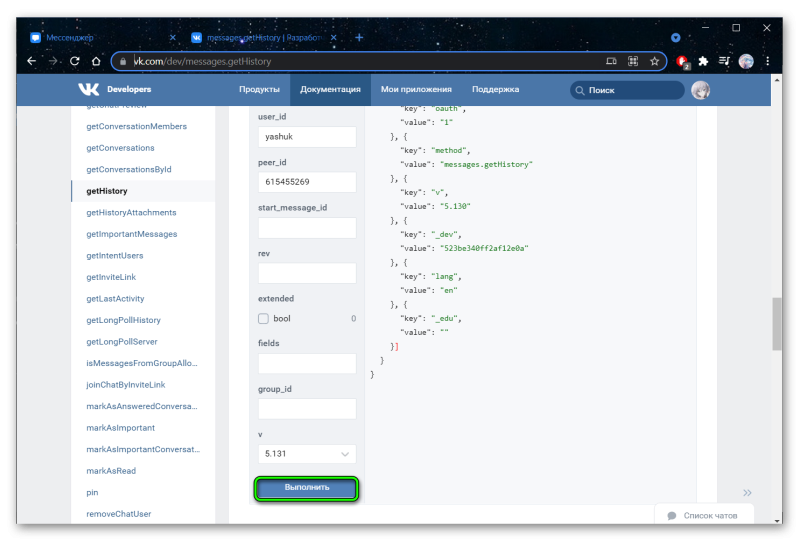Open markAsRead method
The height and width of the screenshot is (541, 800).
111,471
